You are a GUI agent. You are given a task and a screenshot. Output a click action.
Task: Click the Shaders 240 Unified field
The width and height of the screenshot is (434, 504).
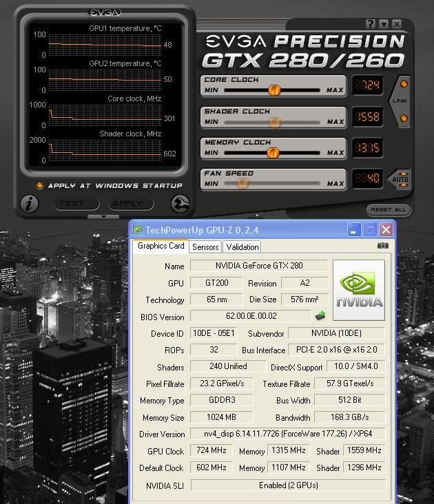(228, 366)
